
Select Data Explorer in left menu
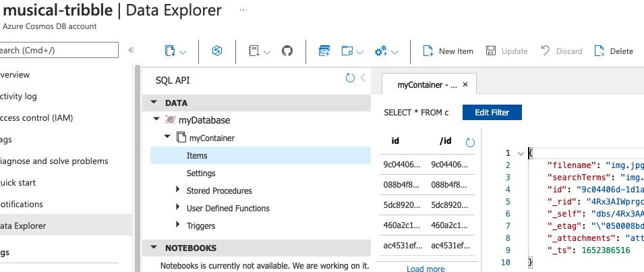[x=65, y=225]
